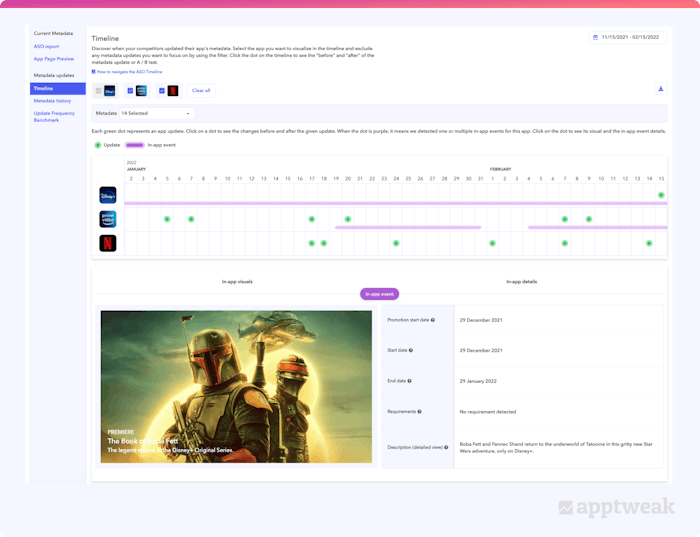The height and width of the screenshot is (537, 700).
Task: Click the Book of Boba Fett in-app visual
Action: coord(236,387)
